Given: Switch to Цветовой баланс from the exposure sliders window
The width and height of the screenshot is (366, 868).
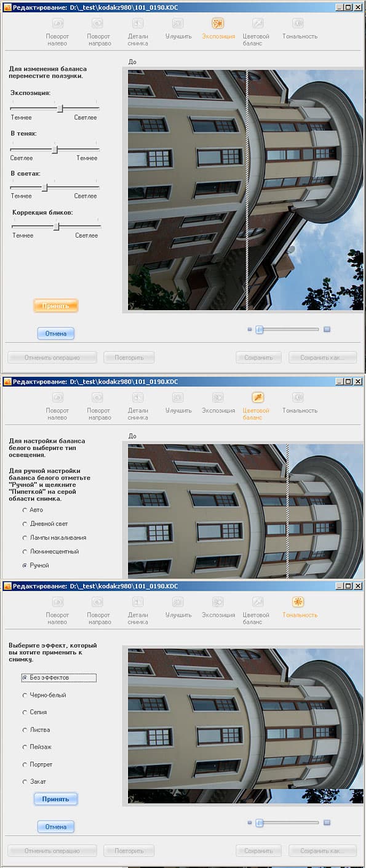Looking at the screenshot, I should click(x=258, y=23).
